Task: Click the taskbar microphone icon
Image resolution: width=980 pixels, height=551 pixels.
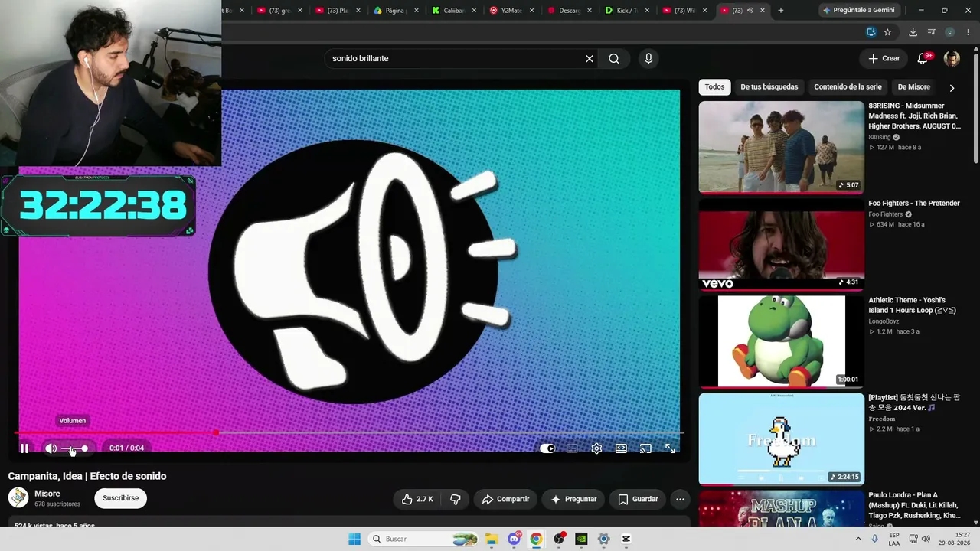Action: [874, 539]
